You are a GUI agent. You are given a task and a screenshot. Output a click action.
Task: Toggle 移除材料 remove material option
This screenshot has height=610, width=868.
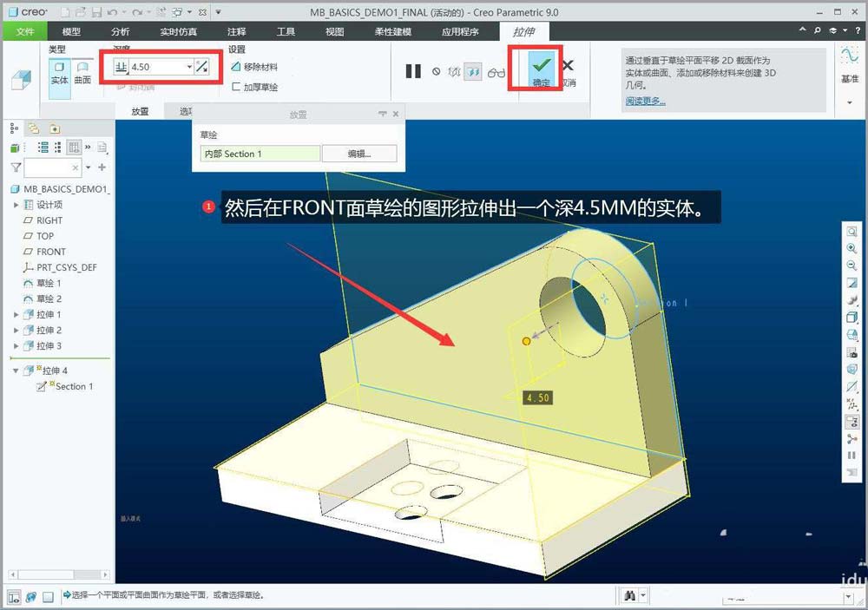[254, 67]
